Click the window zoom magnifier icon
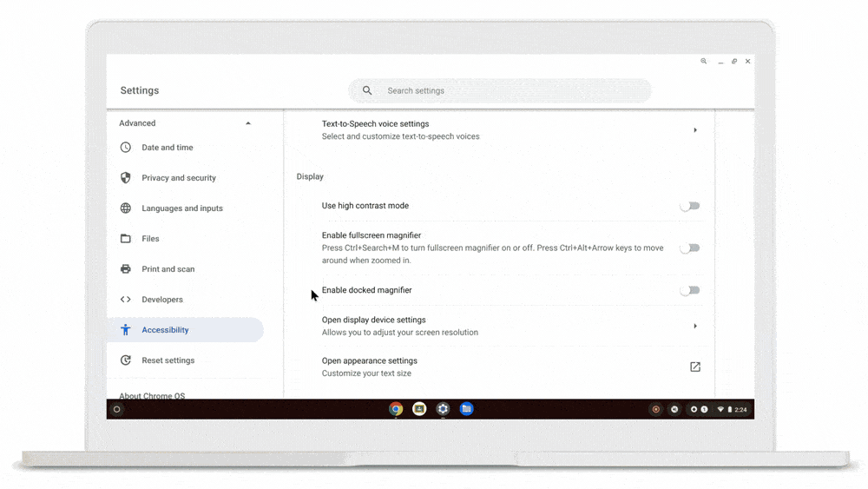The width and height of the screenshot is (868, 489). coord(704,61)
